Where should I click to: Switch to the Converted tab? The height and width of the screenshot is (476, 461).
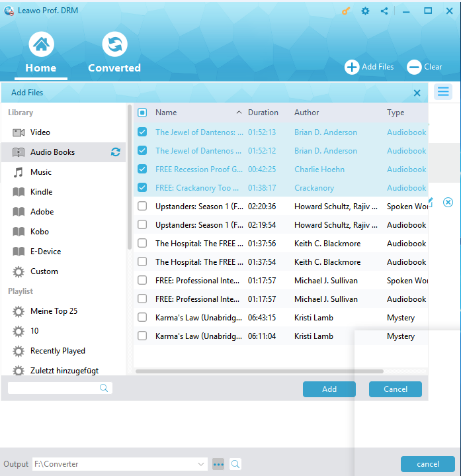pos(114,54)
